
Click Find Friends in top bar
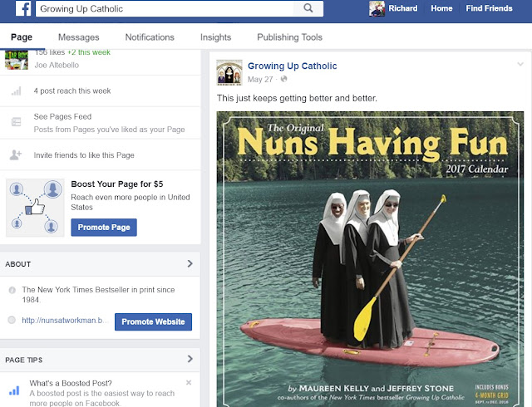489,8
